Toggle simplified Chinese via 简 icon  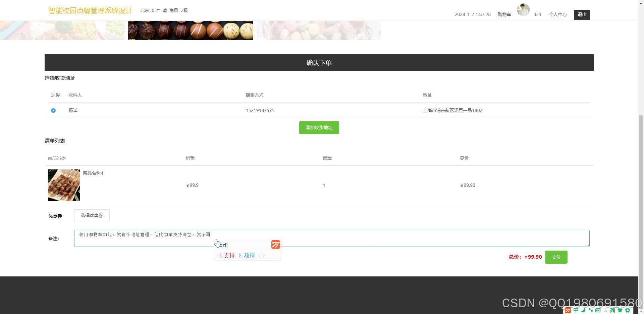612,310
